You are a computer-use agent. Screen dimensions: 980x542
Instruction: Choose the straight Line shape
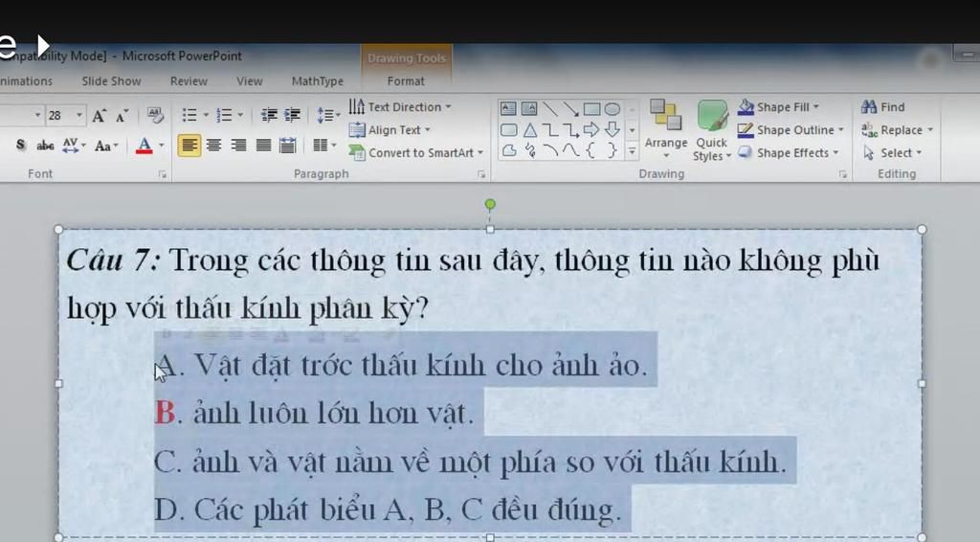coord(550,109)
